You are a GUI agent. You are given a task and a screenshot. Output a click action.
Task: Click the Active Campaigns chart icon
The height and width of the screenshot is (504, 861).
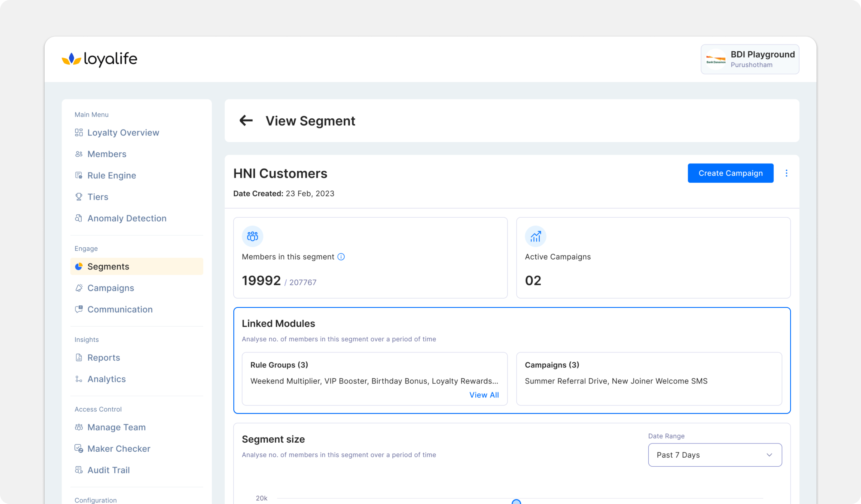535,236
